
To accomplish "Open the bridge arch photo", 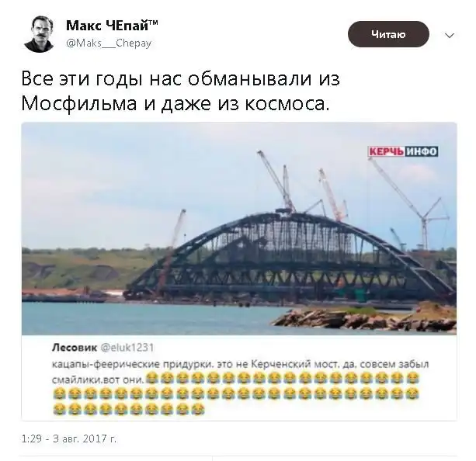I will [239, 229].
